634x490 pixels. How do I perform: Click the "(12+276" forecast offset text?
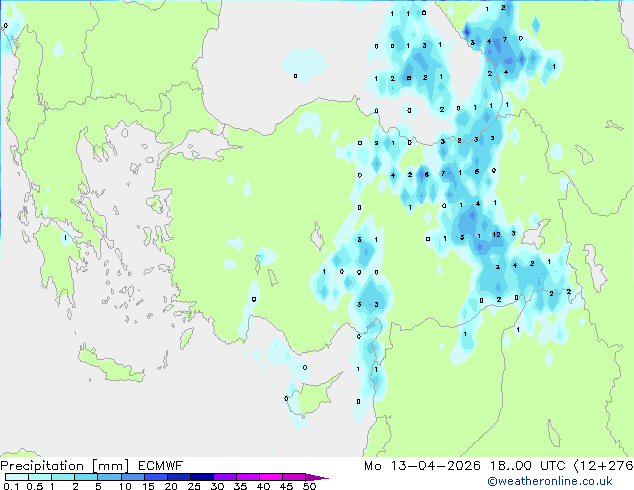(604, 466)
